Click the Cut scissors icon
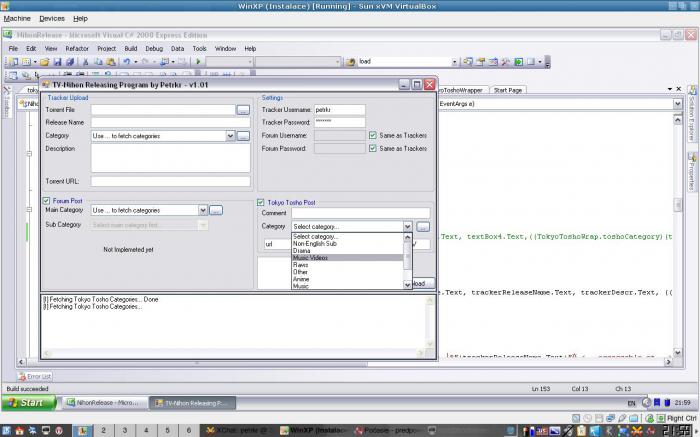The image size is (700, 437). [x=85, y=62]
